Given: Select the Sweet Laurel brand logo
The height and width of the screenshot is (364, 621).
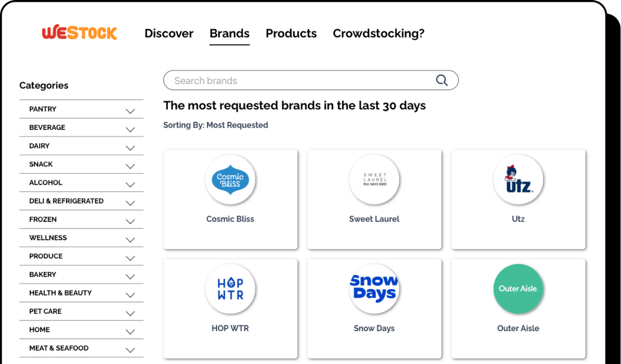Looking at the screenshot, I should tap(374, 180).
